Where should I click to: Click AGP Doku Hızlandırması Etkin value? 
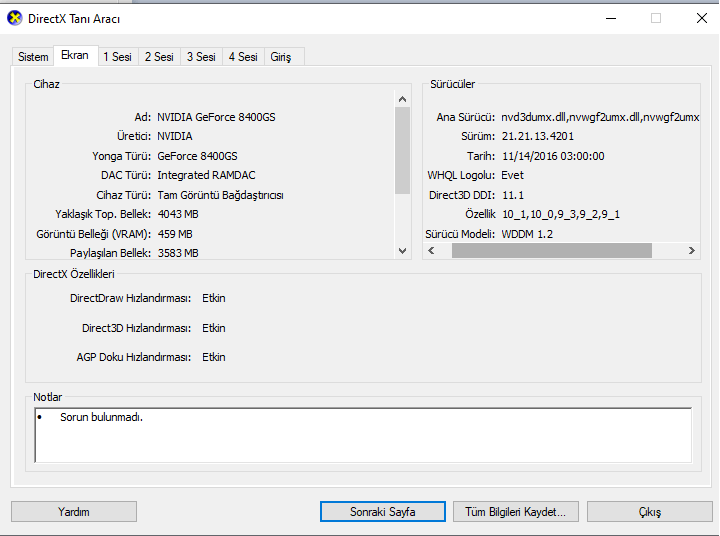tap(214, 357)
